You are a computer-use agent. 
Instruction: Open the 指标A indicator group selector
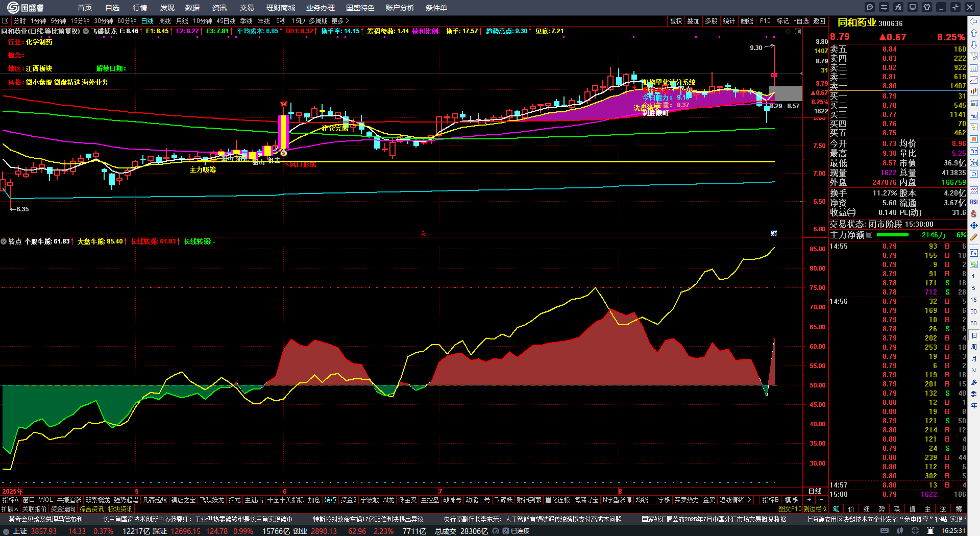click(x=10, y=500)
